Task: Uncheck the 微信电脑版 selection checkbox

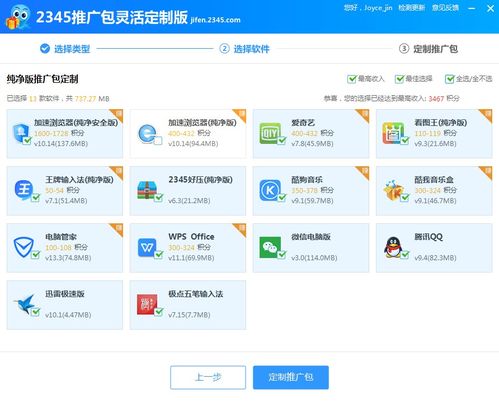Action: pos(282,255)
